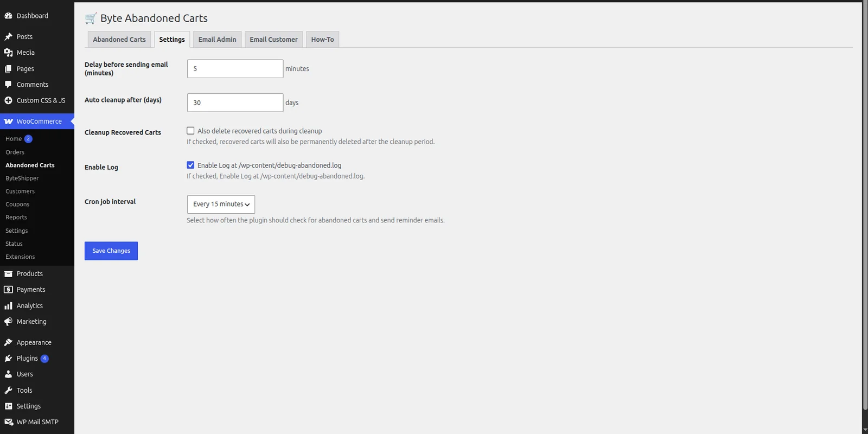Click the Payments dollar icon
The image size is (868, 434).
click(x=8, y=290)
